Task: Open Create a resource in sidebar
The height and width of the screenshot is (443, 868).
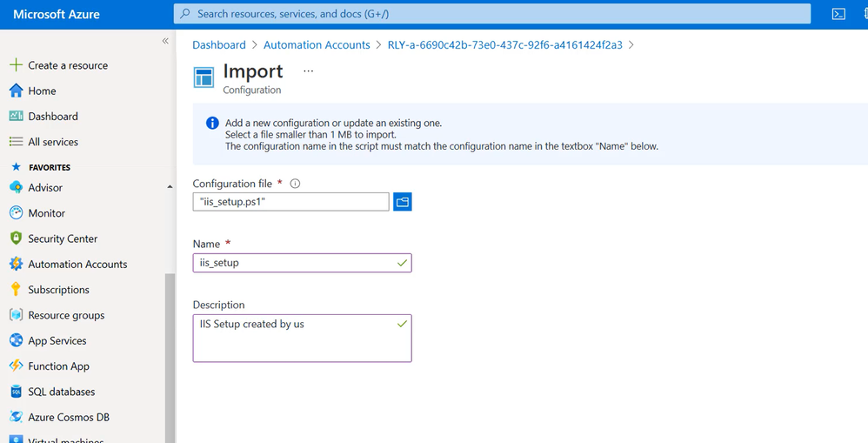Action: [x=68, y=65]
